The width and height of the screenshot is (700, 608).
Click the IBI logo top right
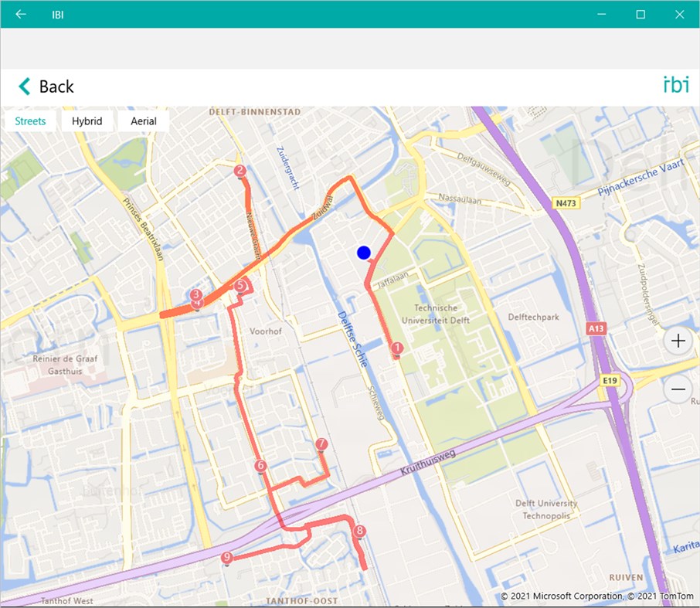676,85
